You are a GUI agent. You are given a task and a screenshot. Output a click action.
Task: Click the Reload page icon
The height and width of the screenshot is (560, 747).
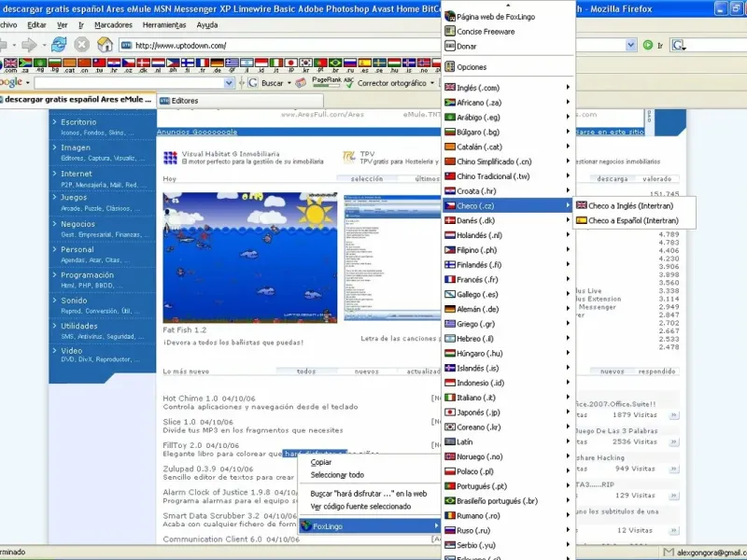(59, 45)
